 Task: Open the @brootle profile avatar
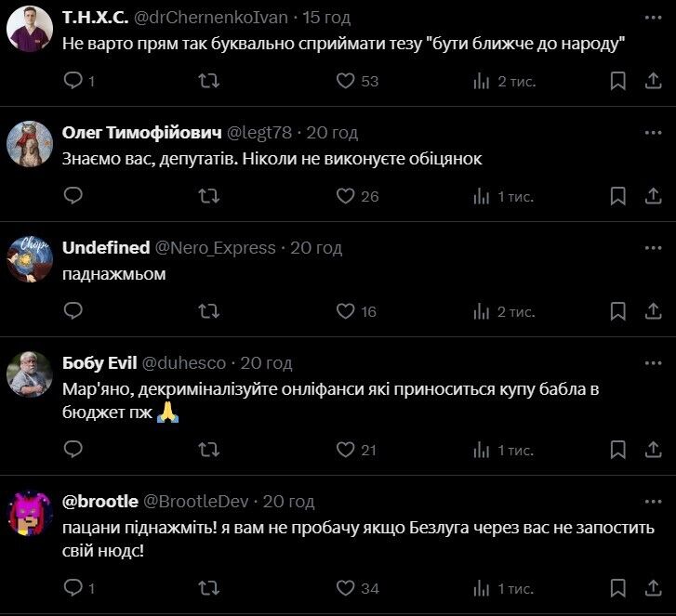click(x=29, y=514)
